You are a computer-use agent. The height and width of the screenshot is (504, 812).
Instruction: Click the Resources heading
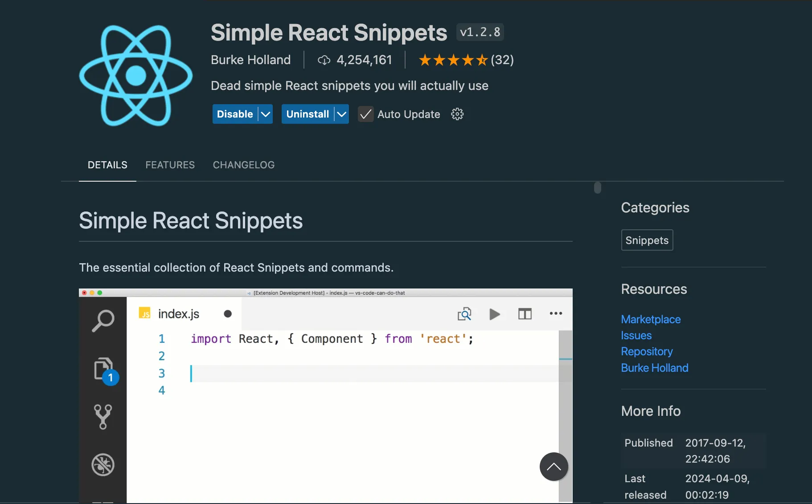(x=654, y=289)
